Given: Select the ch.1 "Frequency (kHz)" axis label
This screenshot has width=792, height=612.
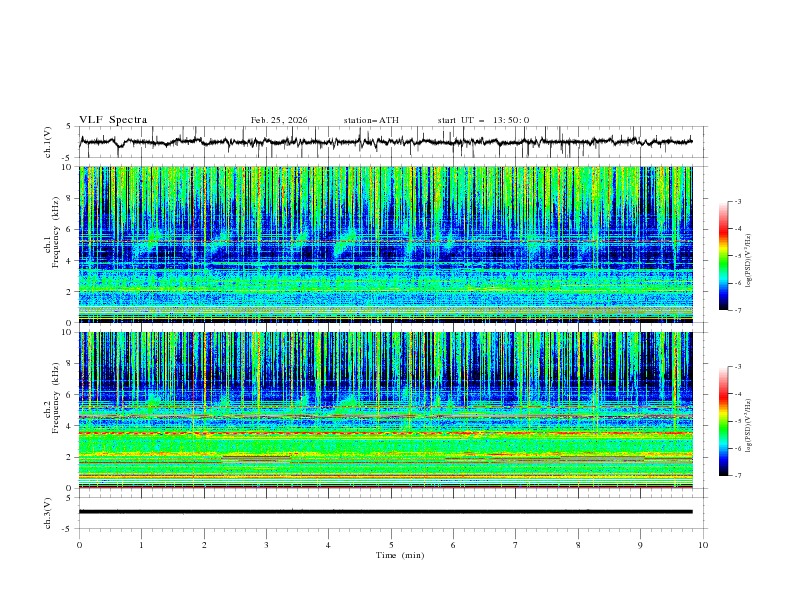Looking at the screenshot, I should [x=55, y=232].
